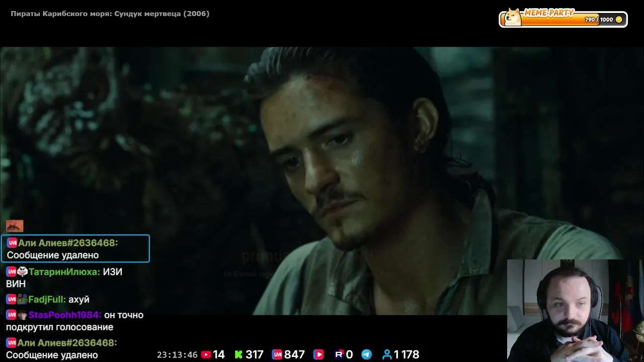
Task: Click the viewer count 847
Action: click(x=294, y=354)
